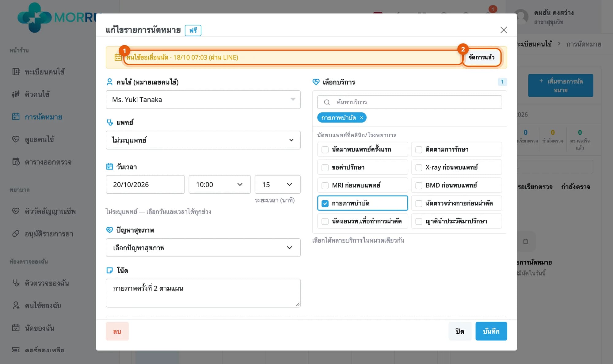Open คิวคนไข้ in the sidebar
This screenshot has height=364, width=613.
tap(37, 94)
